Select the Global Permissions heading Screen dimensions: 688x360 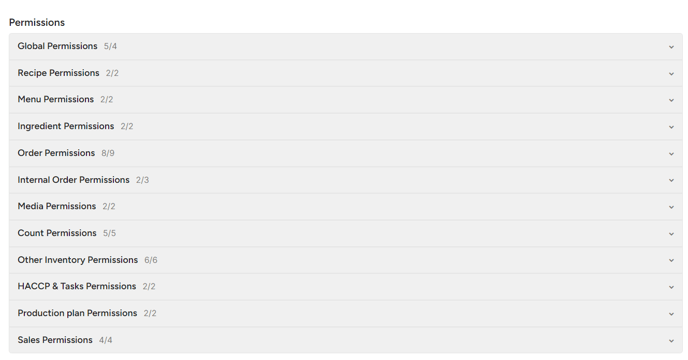point(57,46)
